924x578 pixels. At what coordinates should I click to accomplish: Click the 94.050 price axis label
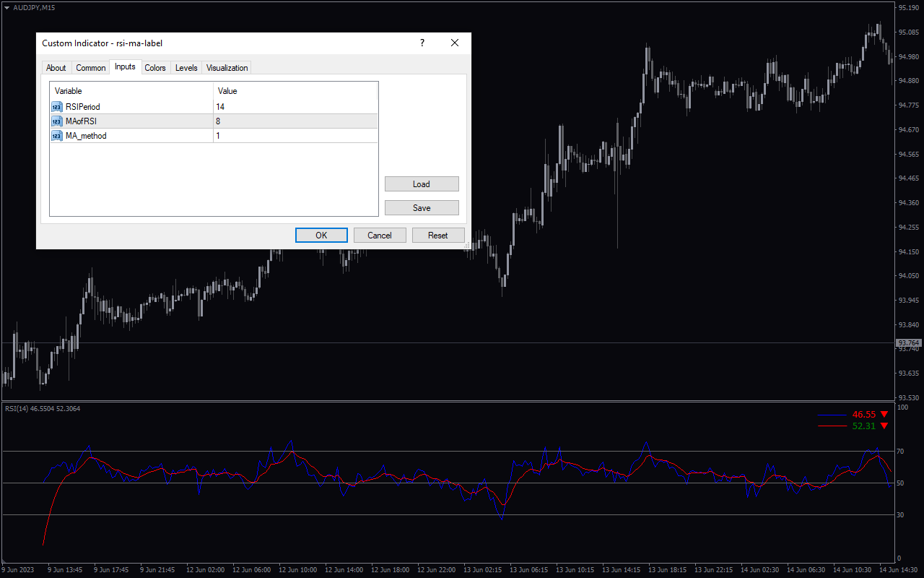pyautogui.click(x=909, y=276)
